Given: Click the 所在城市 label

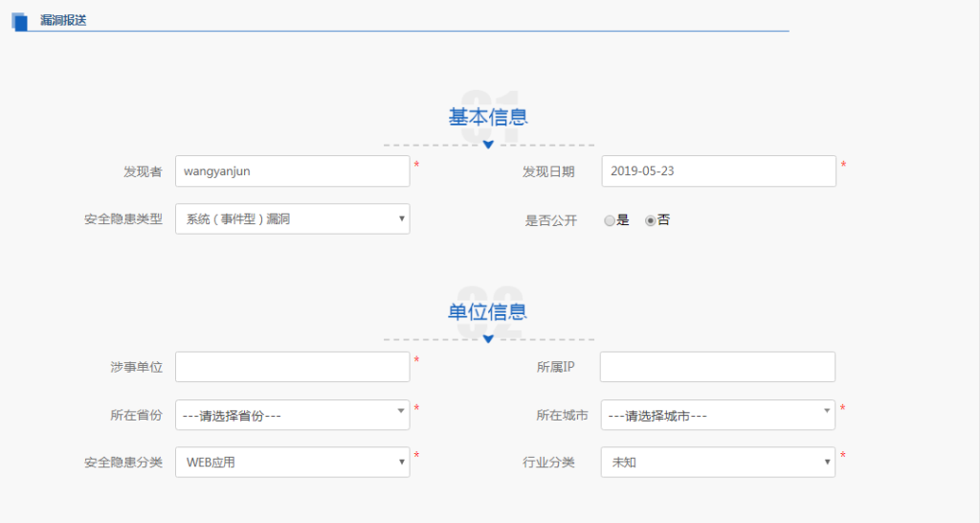Looking at the screenshot, I should tap(562, 416).
